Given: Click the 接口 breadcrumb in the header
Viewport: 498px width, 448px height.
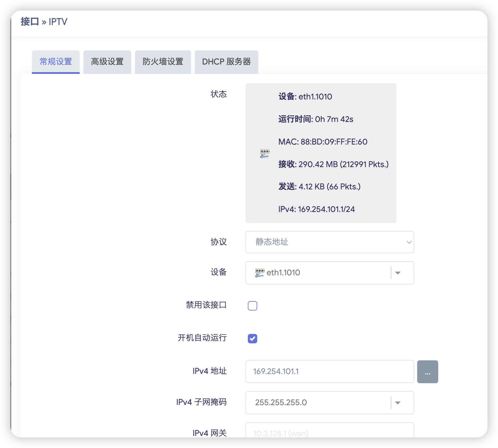Looking at the screenshot, I should 30,22.
